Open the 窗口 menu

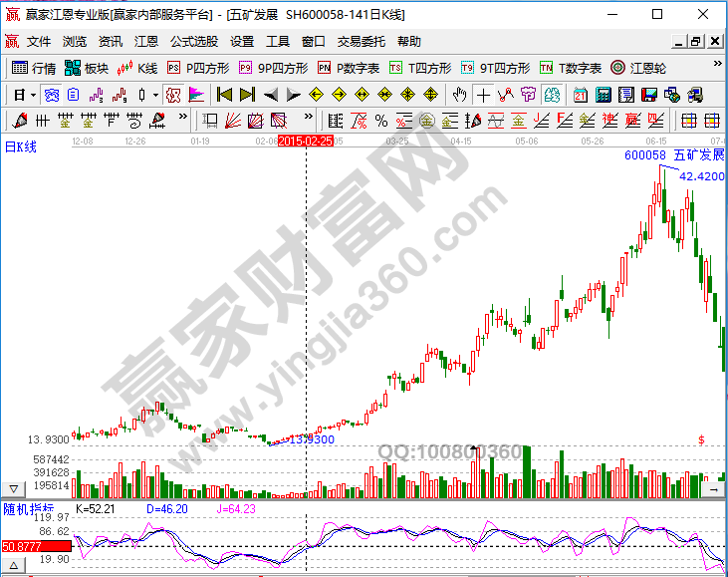(314, 42)
